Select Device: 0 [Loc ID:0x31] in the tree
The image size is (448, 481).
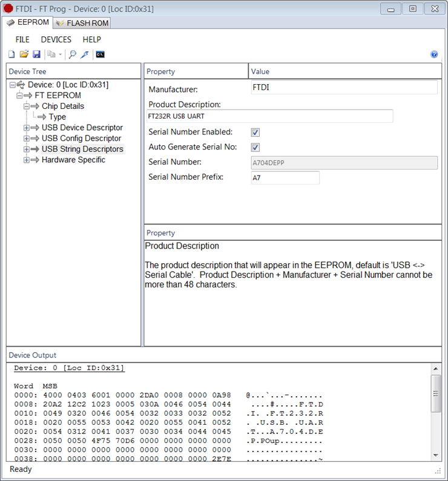(x=68, y=85)
